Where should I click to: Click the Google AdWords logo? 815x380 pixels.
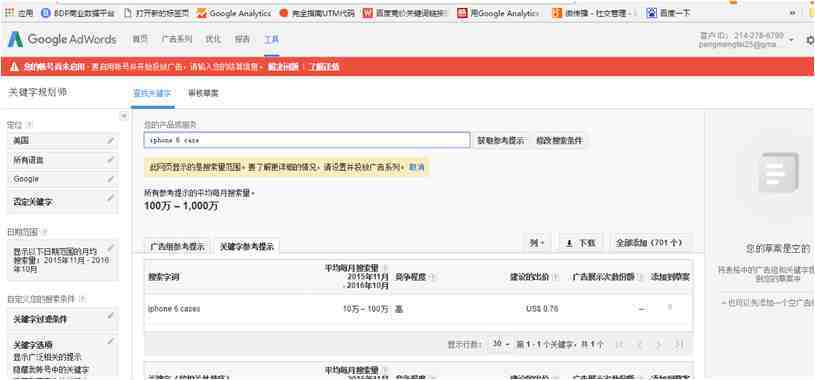[62, 40]
